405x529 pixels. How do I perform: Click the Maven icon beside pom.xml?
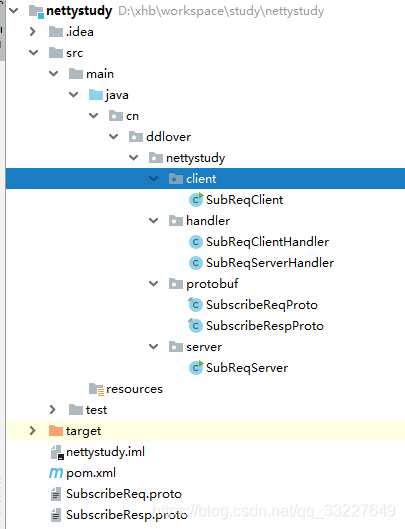(56, 473)
